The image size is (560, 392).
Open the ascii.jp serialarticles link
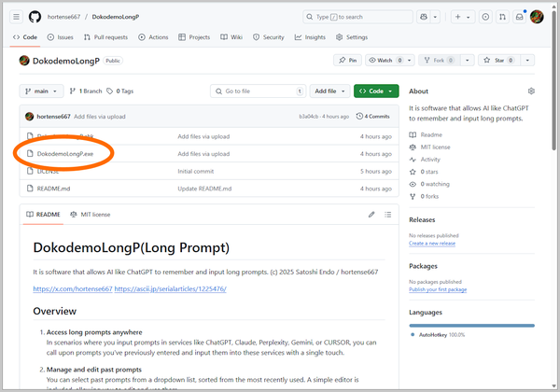coord(171,288)
